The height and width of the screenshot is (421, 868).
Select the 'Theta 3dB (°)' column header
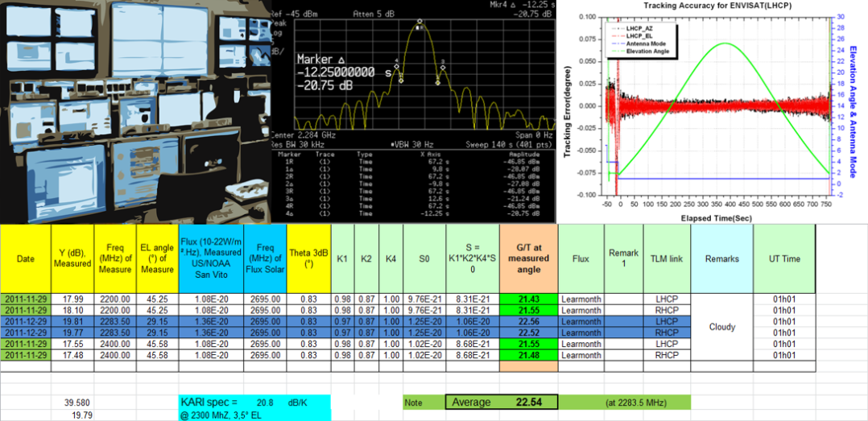pos(309,258)
